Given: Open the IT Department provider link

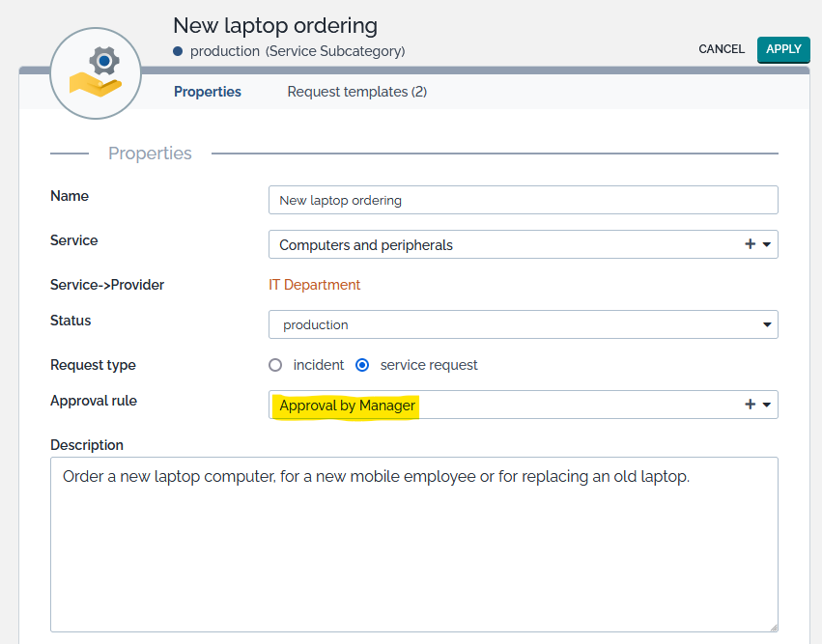Looking at the screenshot, I should point(314,285).
